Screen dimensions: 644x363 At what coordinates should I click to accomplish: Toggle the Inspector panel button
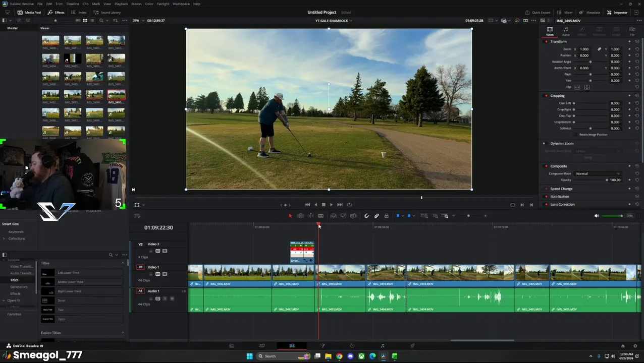click(x=617, y=13)
